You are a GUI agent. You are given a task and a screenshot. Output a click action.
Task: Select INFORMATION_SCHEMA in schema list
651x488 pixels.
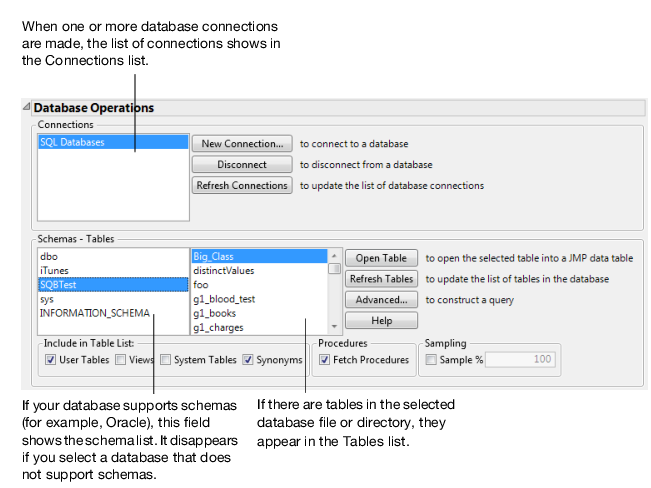(95, 313)
